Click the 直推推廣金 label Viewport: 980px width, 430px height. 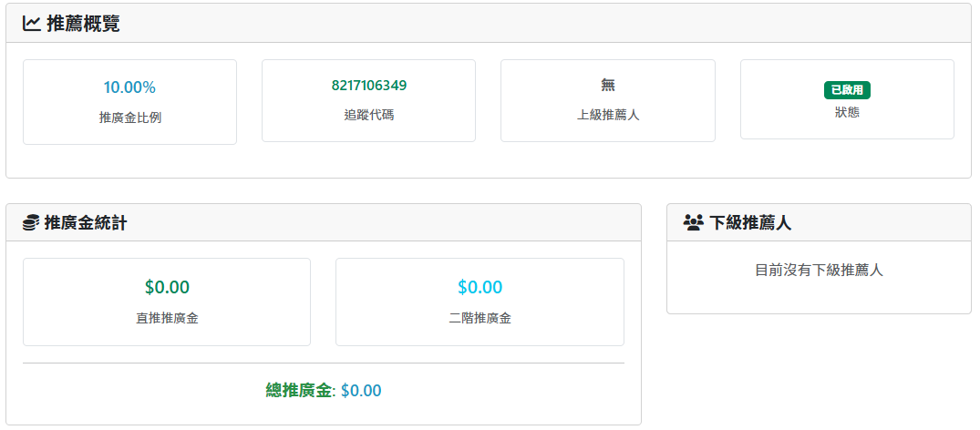pos(167,319)
